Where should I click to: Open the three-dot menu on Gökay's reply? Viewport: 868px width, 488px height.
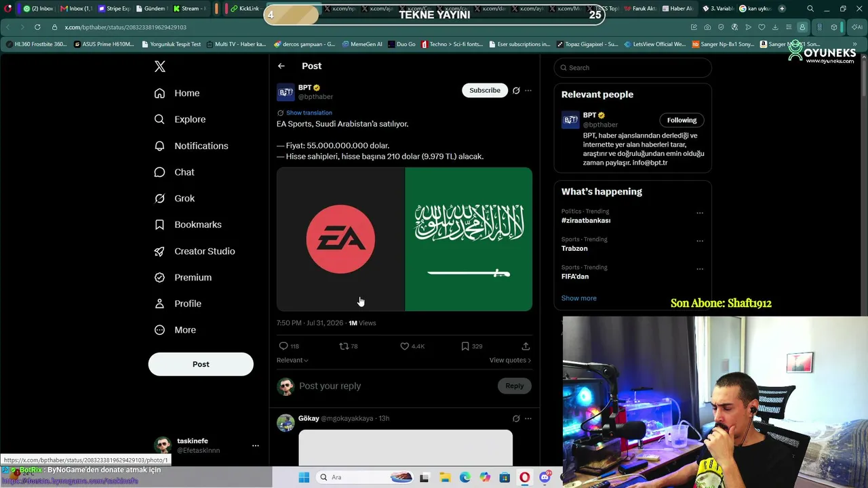[528, 418]
